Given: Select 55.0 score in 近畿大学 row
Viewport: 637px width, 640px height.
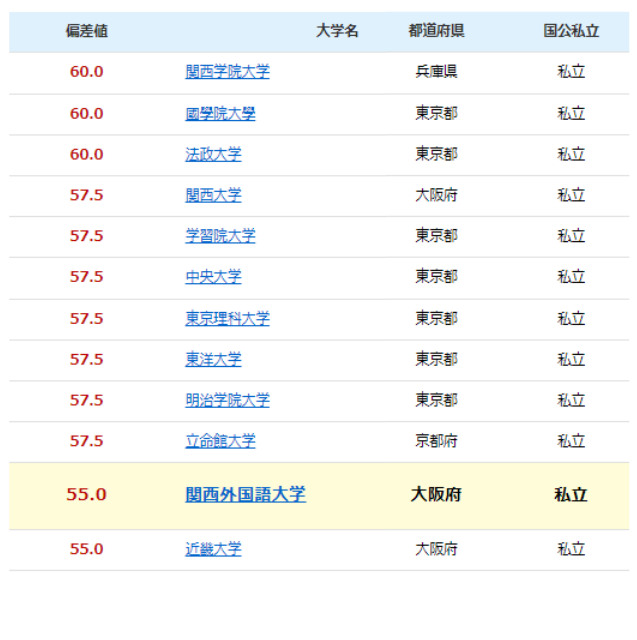Looking at the screenshot, I should coord(87,549).
